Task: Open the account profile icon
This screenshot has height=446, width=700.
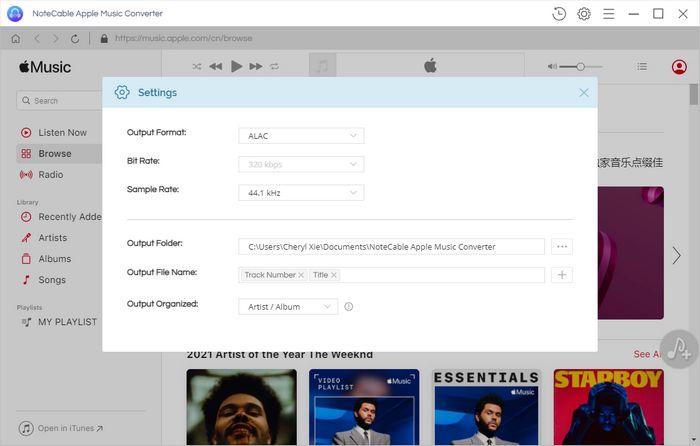Action: coord(679,67)
